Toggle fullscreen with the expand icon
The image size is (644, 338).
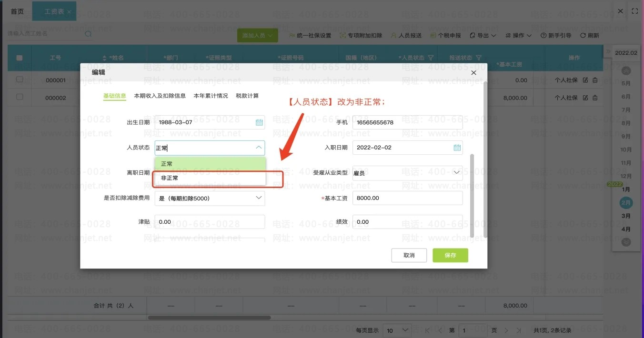click(634, 11)
